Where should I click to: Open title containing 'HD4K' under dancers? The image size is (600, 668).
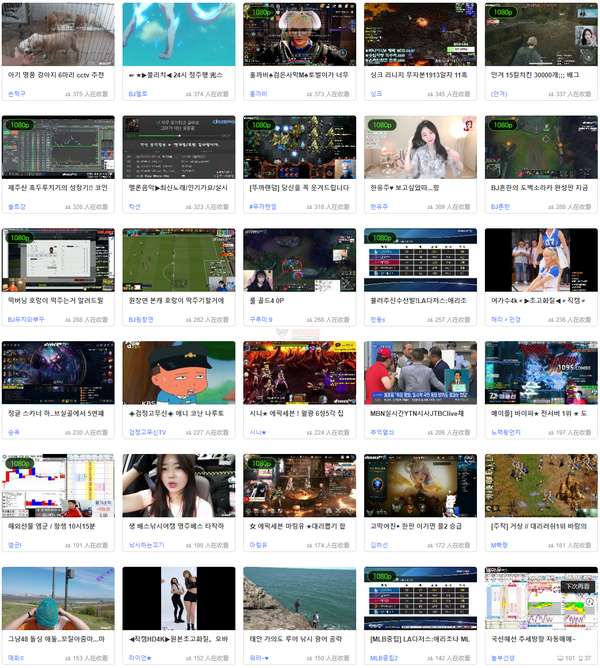[179, 639]
